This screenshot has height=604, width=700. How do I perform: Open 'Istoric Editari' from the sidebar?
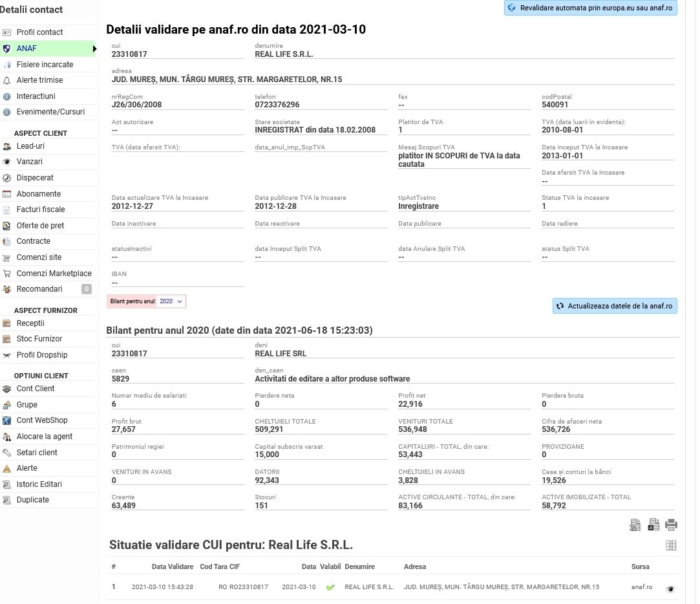(x=39, y=484)
